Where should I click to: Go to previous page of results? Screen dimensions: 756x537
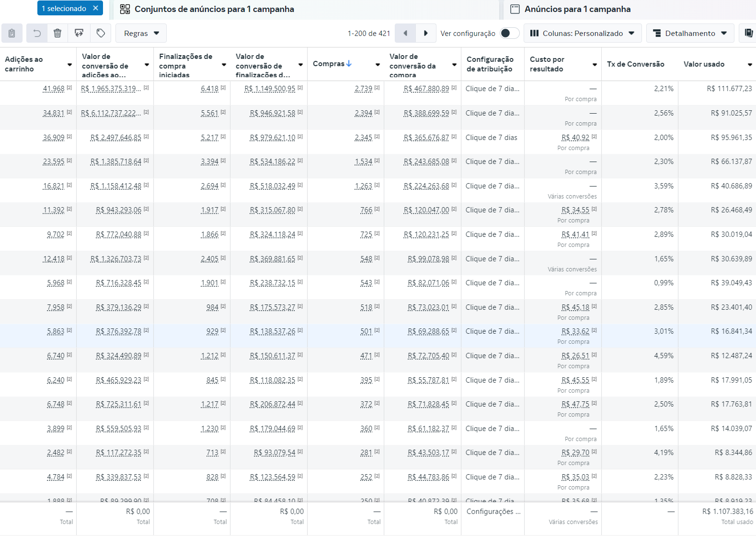(405, 33)
